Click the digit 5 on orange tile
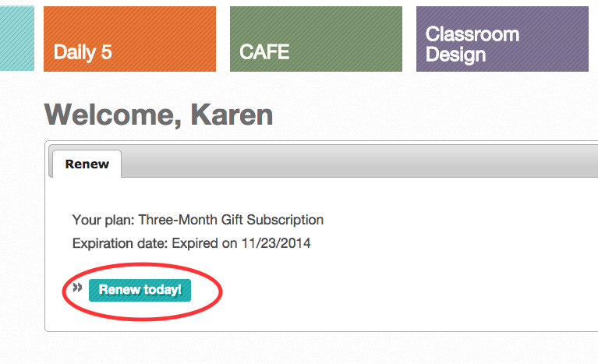The width and height of the screenshot is (598, 364). 106,52
